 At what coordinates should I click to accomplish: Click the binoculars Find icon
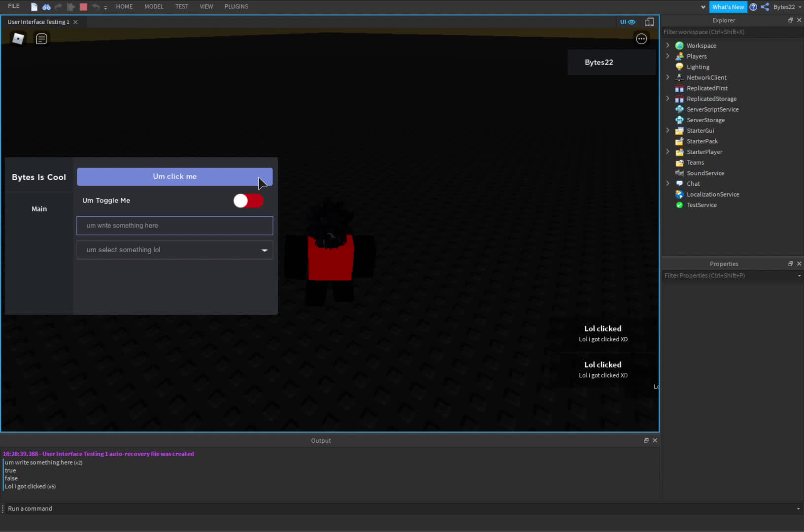pyautogui.click(x=46, y=7)
